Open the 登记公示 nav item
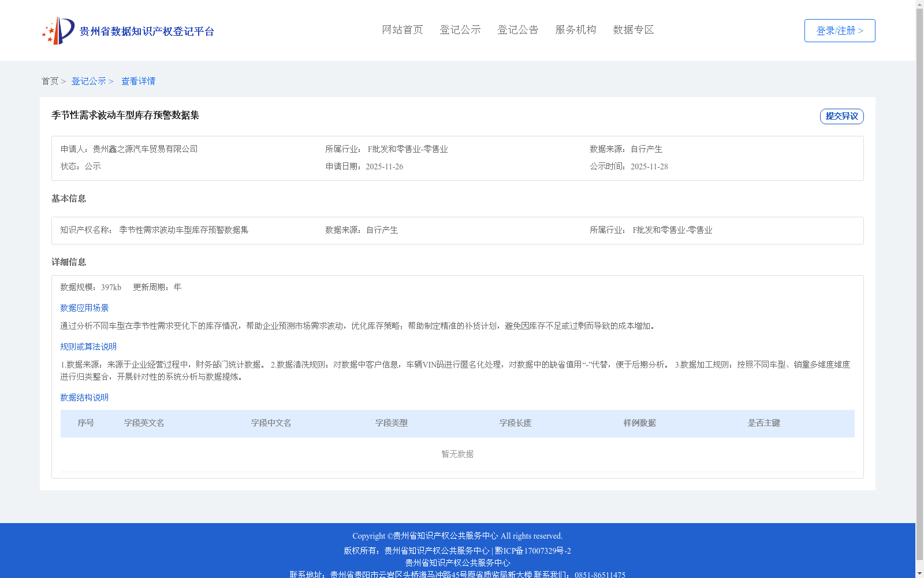 click(460, 29)
